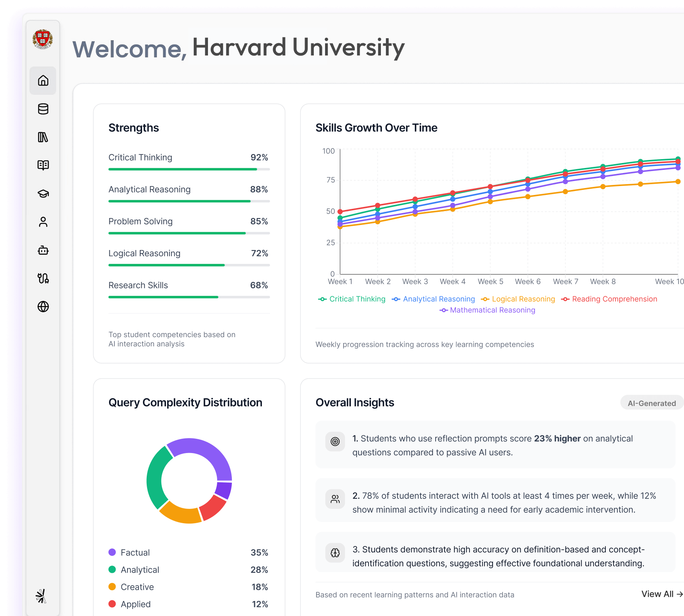Image resolution: width=684 pixels, height=616 pixels.
Task: Click the starburst icon at sidebar bottom
Action: click(x=41, y=596)
